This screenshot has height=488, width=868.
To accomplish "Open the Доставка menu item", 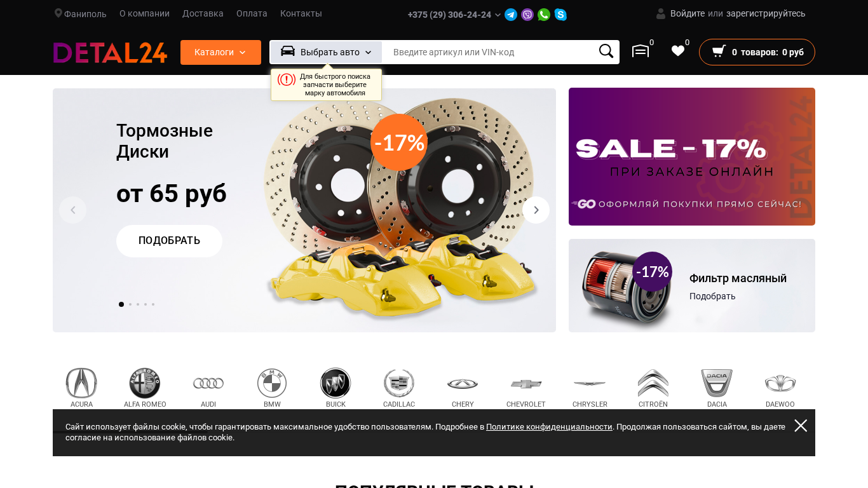I will [203, 13].
